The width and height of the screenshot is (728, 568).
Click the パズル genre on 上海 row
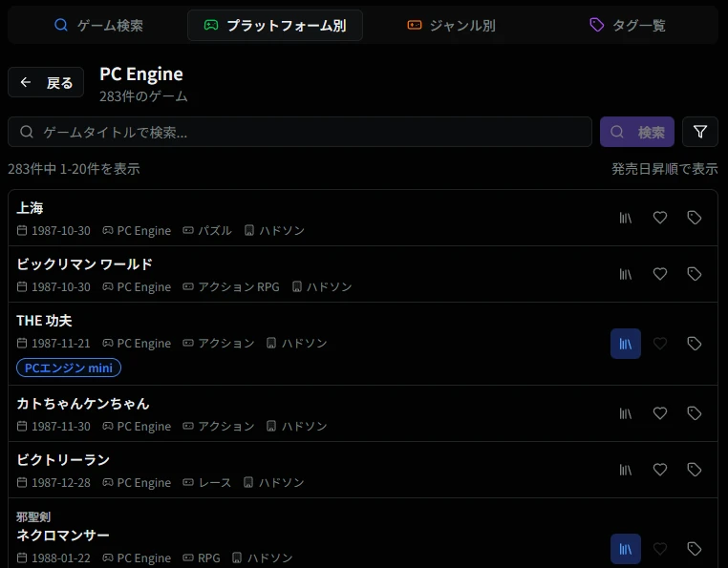pyautogui.click(x=215, y=231)
